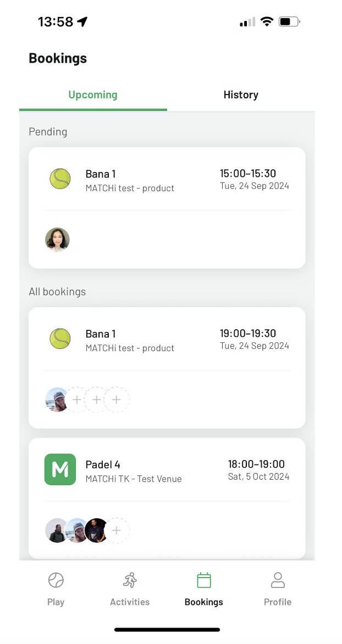Open pending Bana 1 booking title

tap(101, 174)
